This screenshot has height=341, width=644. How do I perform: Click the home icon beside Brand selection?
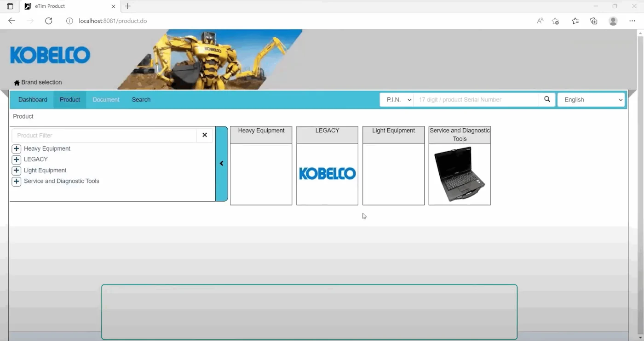[x=17, y=83]
